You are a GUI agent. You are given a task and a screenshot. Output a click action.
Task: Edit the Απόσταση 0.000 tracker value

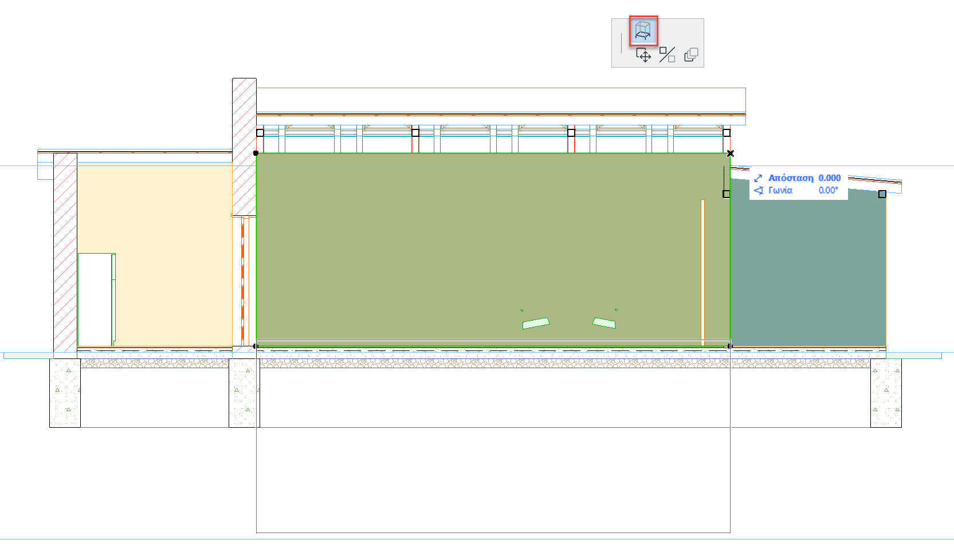point(829,178)
